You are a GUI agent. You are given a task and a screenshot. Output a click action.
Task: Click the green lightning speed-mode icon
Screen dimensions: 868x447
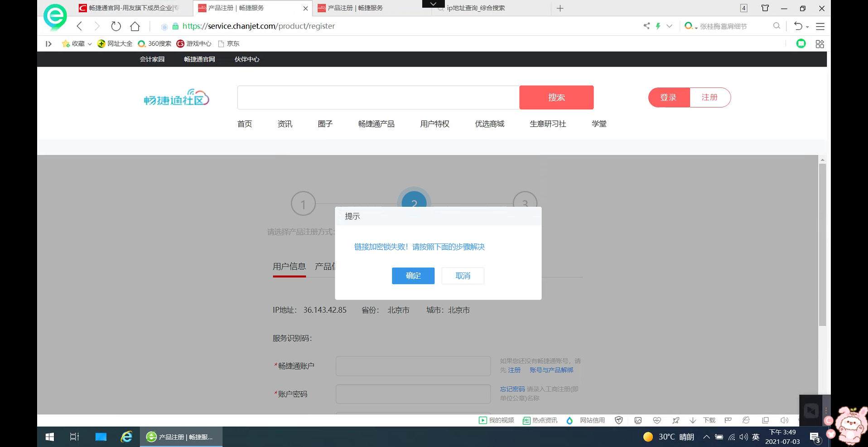coord(658,26)
